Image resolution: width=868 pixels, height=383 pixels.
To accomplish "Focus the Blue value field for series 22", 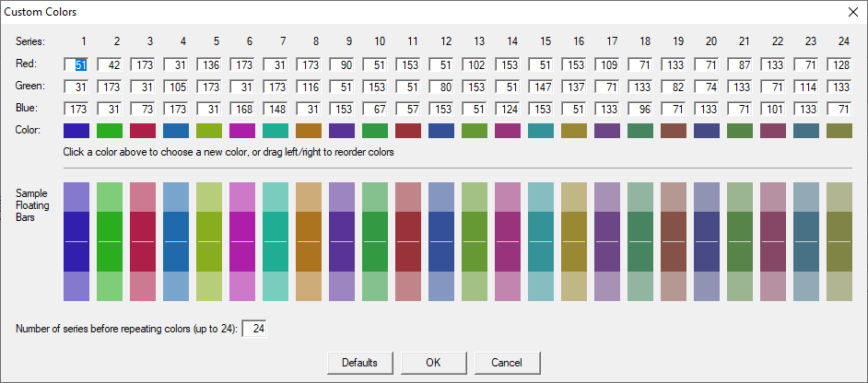I will [x=774, y=109].
